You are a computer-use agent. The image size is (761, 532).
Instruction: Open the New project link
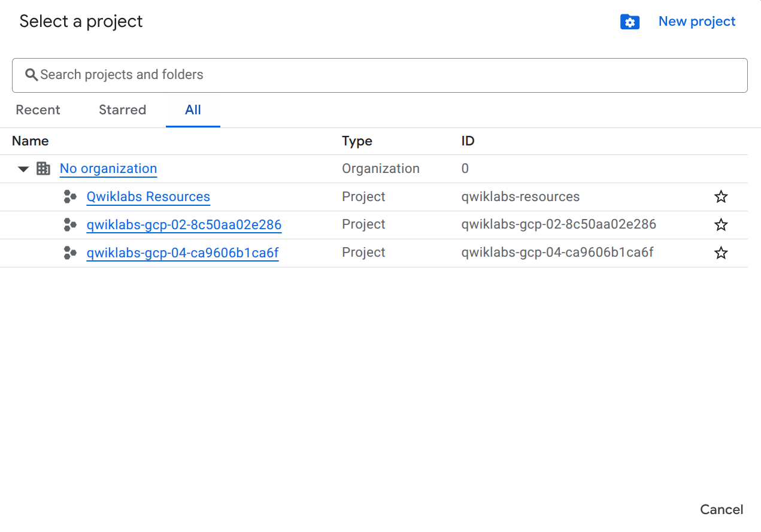tap(696, 22)
